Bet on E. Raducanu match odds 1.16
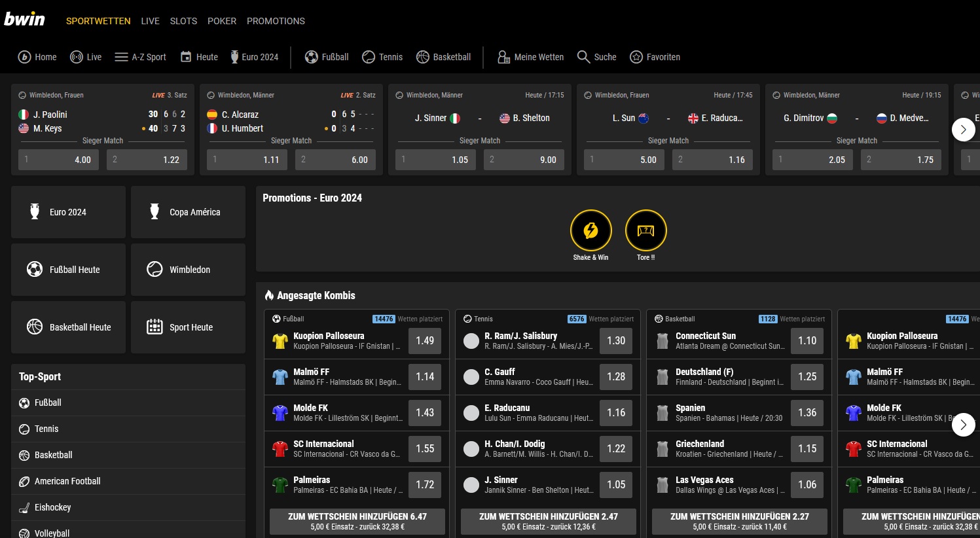Screen dimensions: 980x538 [x=712, y=160]
